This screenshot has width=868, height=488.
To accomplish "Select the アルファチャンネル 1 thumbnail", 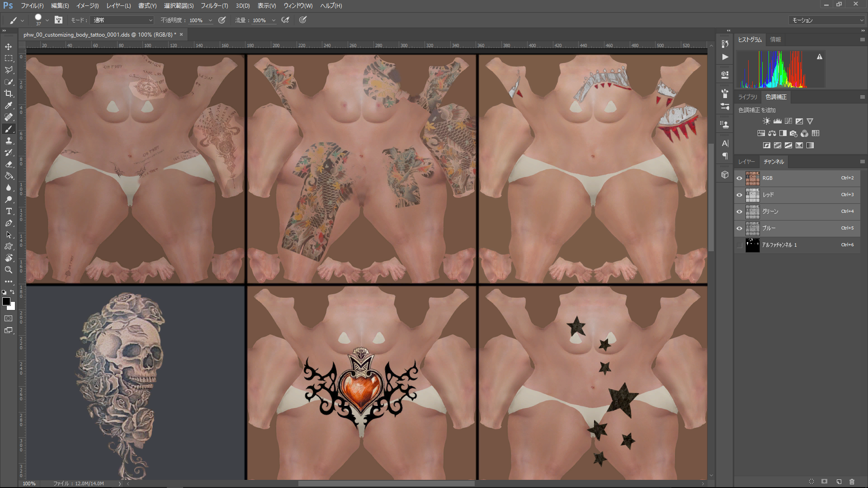I will [752, 245].
